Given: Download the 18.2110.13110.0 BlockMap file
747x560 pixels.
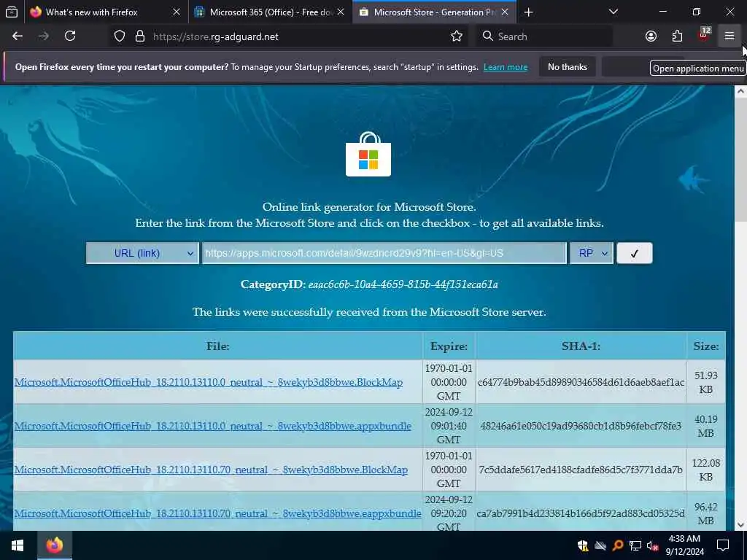Looking at the screenshot, I should click(x=208, y=382).
